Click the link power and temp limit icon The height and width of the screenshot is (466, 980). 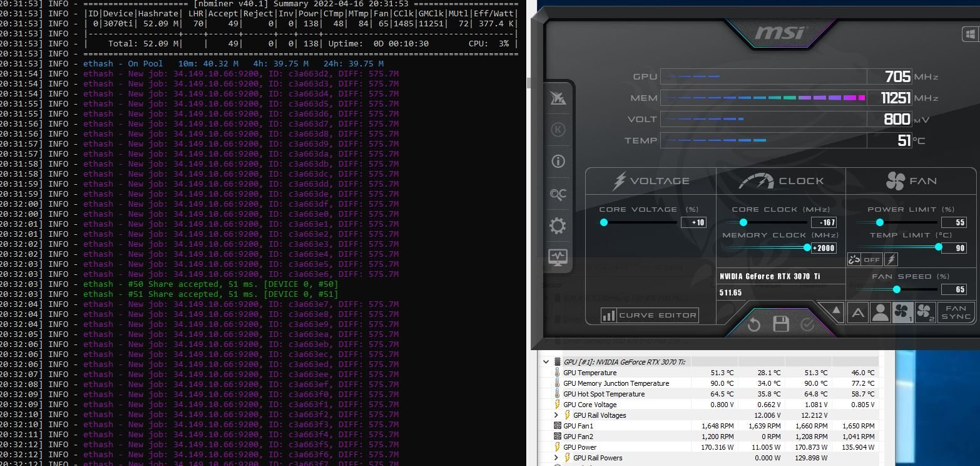pyautogui.click(x=854, y=259)
